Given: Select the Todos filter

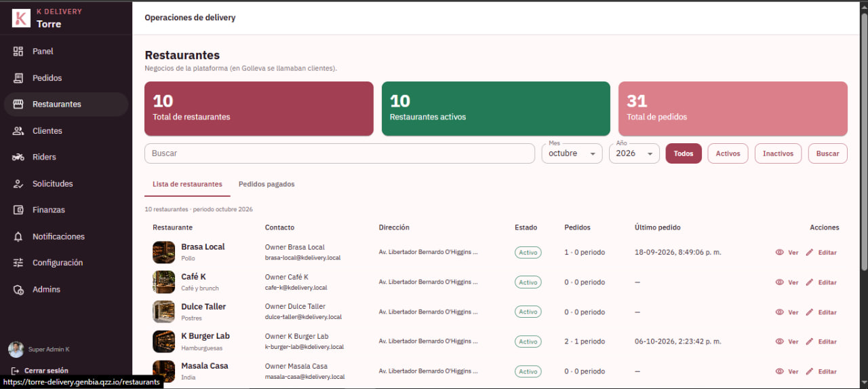Looking at the screenshot, I should click(x=684, y=153).
